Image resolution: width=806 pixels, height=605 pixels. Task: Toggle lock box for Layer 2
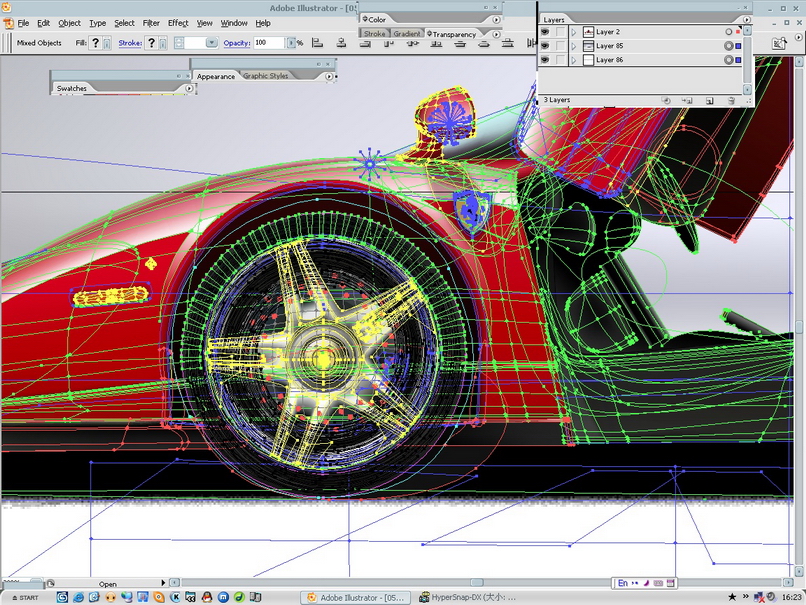coord(560,32)
